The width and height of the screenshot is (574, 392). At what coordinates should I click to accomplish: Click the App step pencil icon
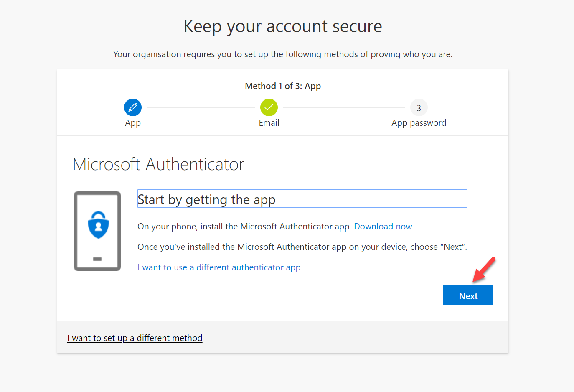point(133,107)
